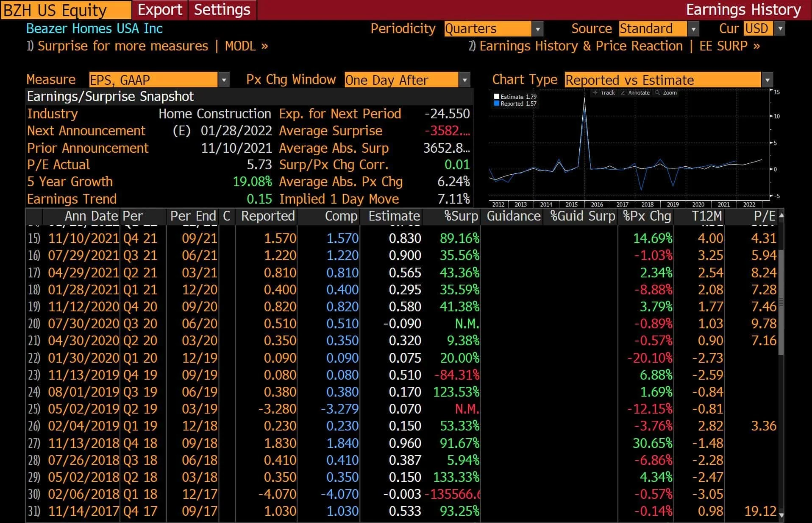
Task: Click the earnings table scrollbar thumb
Action: click(781, 302)
